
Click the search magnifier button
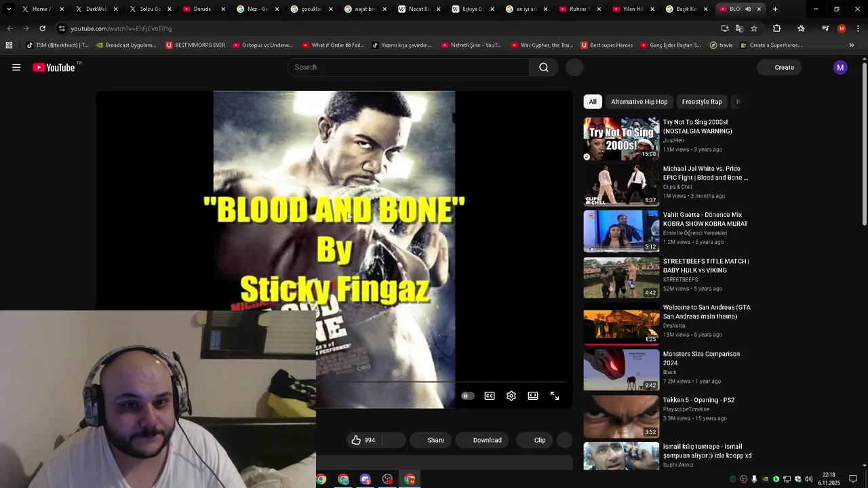[x=544, y=67]
